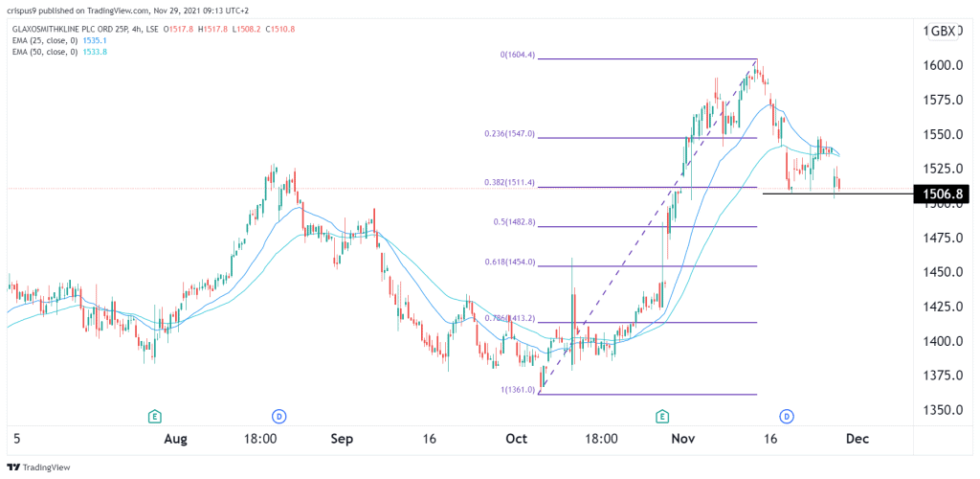Click the 1425.0 price axis value
980x479 pixels.
(x=941, y=307)
